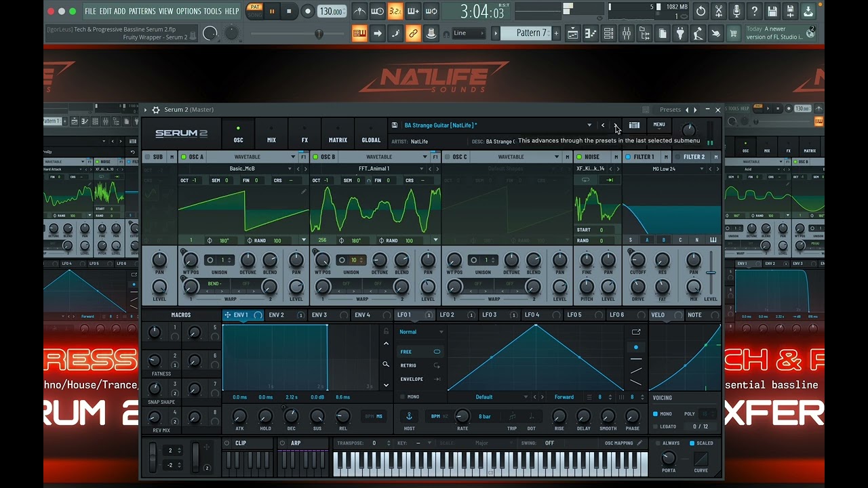Open the FL Studio Line snap dropdown
The width and height of the screenshot is (868, 488).
[469, 33]
